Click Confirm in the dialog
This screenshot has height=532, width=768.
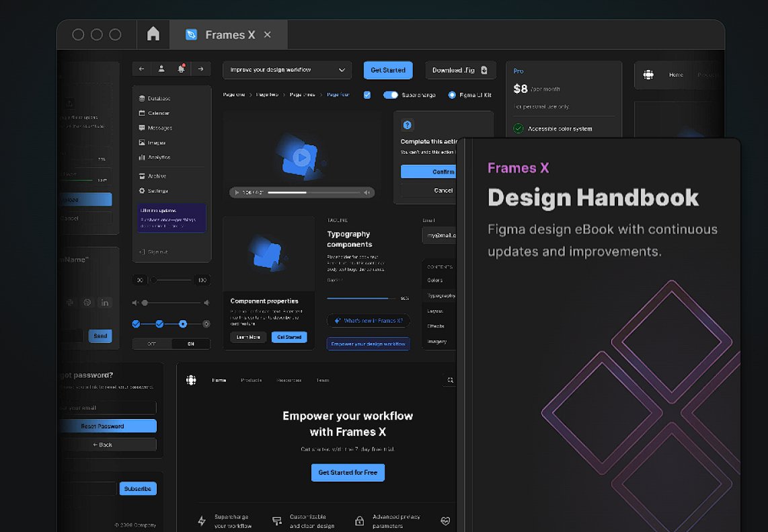point(429,172)
